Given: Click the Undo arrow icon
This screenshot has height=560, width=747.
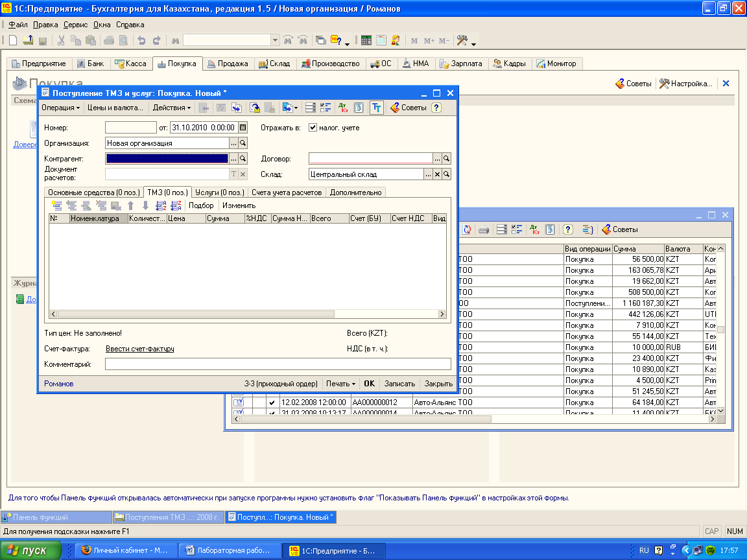Looking at the screenshot, I should click(x=141, y=40).
